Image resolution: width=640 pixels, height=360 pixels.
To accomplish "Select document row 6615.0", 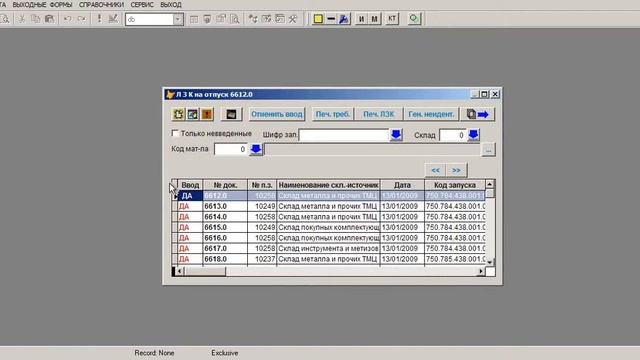I will click(329, 228).
